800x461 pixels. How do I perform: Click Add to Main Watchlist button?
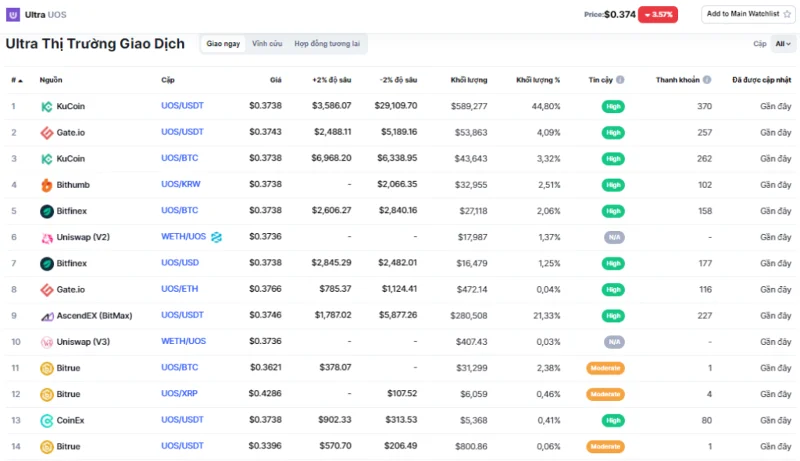pos(748,14)
